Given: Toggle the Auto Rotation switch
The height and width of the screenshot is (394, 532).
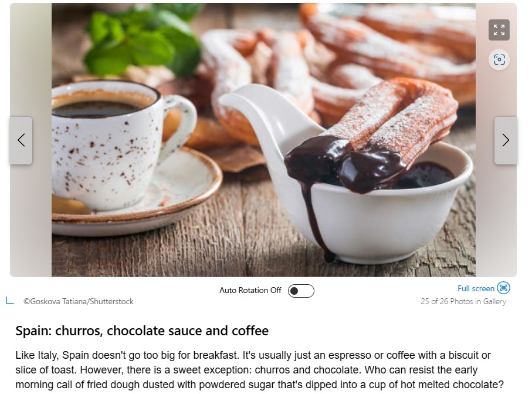Looking at the screenshot, I should click(301, 291).
